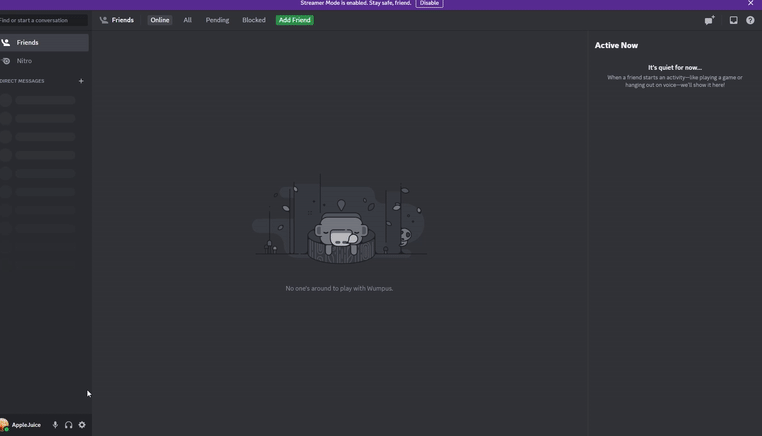The image size is (762, 436).
Task: Create a new direct message with plus icon
Action: (81, 81)
